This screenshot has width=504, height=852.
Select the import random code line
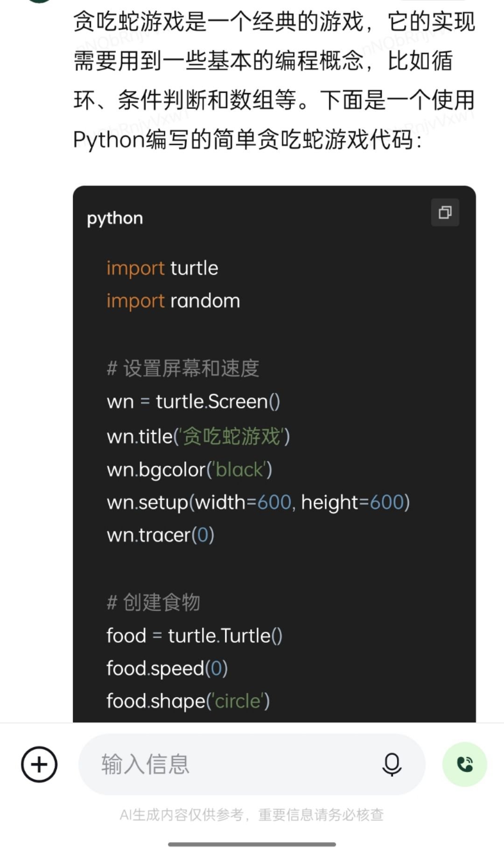click(x=173, y=301)
